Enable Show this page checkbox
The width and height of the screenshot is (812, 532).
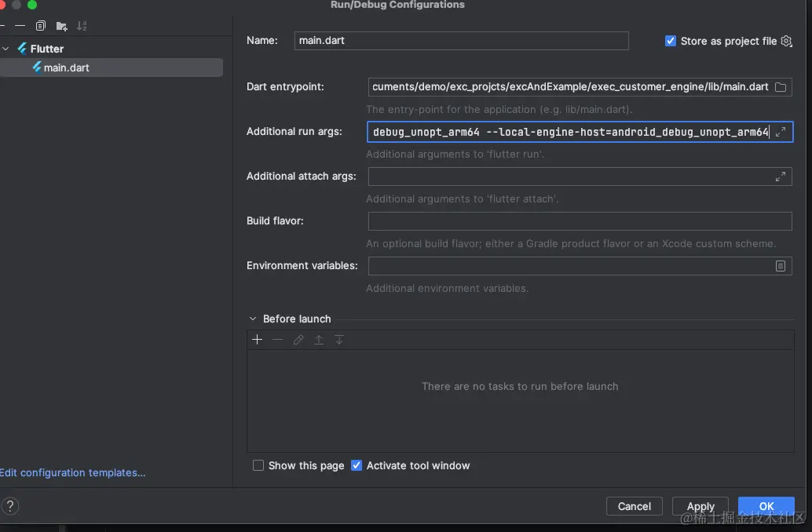pyautogui.click(x=258, y=465)
